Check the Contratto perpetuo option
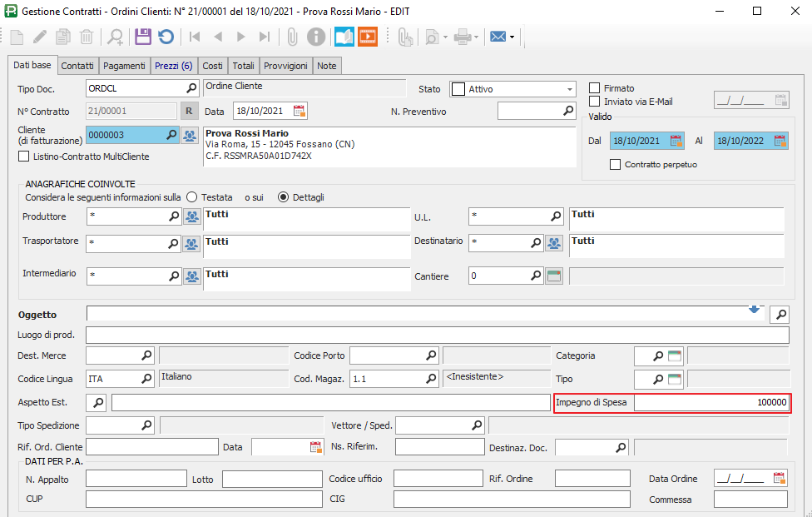This screenshot has height=517, width=812. point(616,165)
